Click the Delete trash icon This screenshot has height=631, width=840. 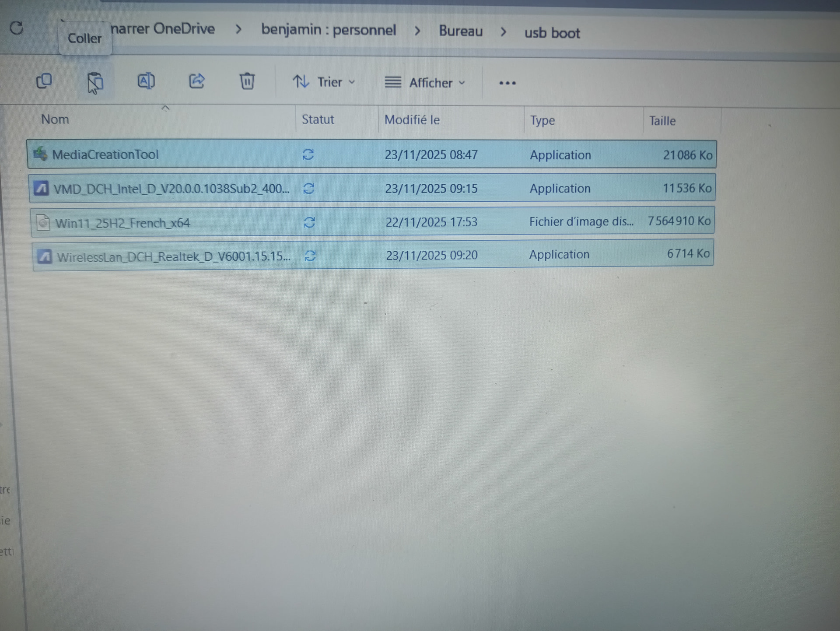[x=247, y=81]
